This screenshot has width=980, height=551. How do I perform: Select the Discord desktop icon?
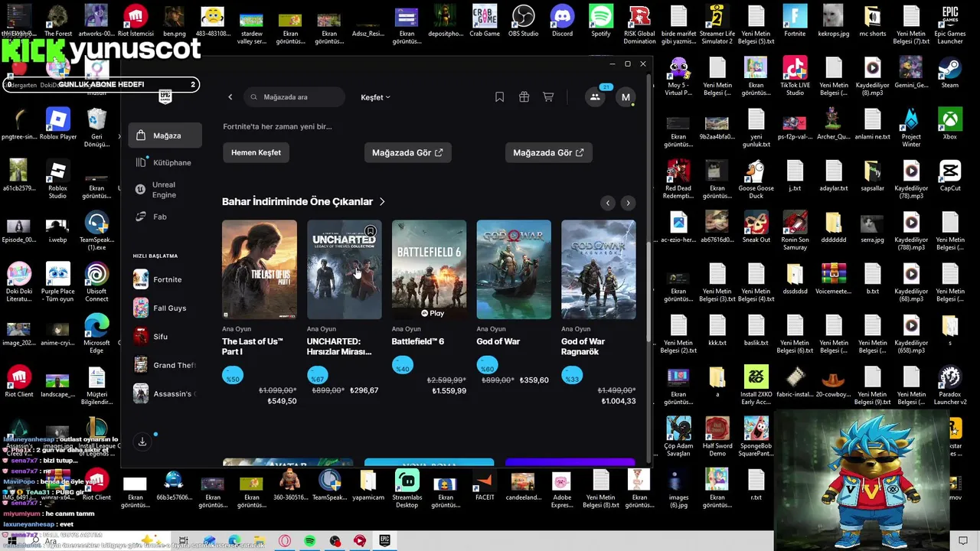pos(562,21)
